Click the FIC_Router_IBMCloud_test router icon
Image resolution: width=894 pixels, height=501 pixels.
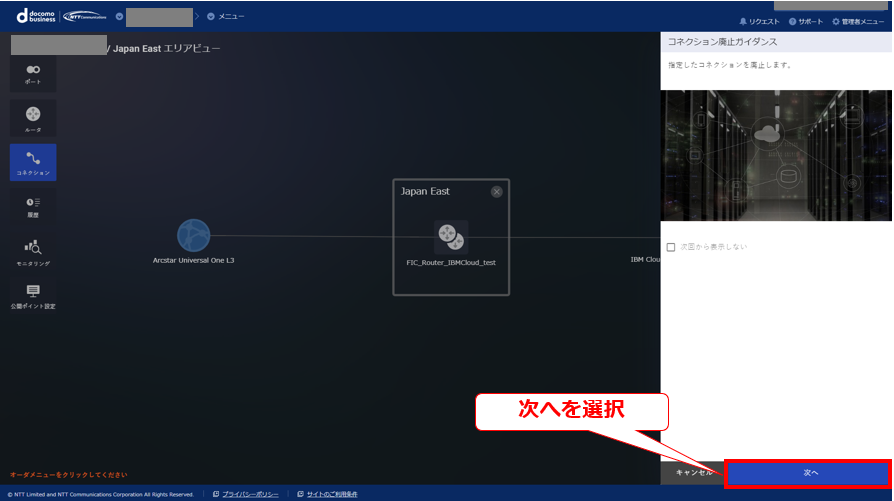point(451,237)
